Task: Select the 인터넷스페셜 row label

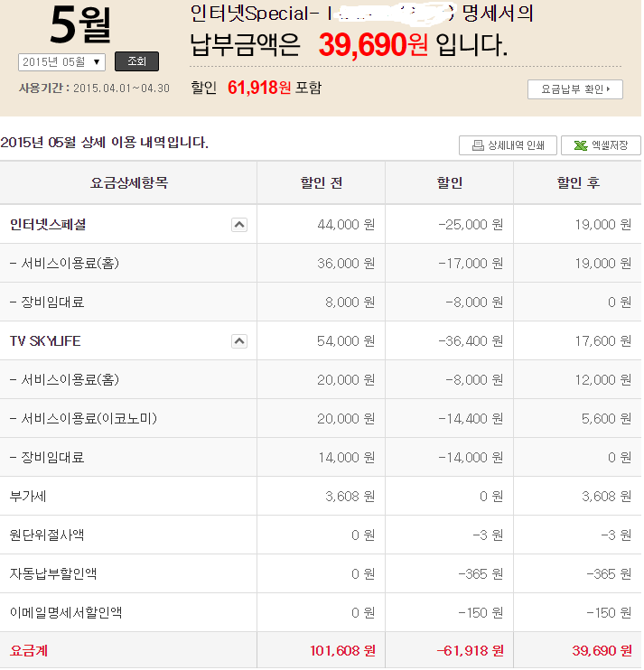Action: point(49,225)
